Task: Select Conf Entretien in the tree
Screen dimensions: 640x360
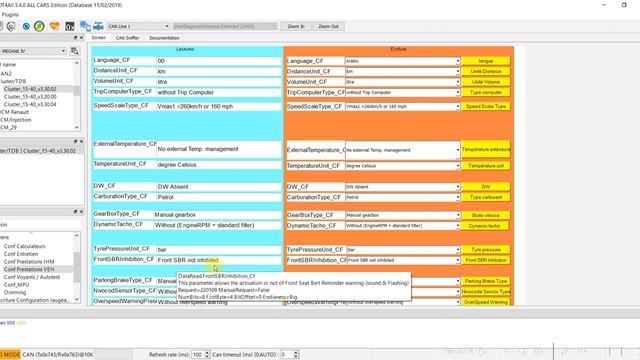Action: [21, 254]
